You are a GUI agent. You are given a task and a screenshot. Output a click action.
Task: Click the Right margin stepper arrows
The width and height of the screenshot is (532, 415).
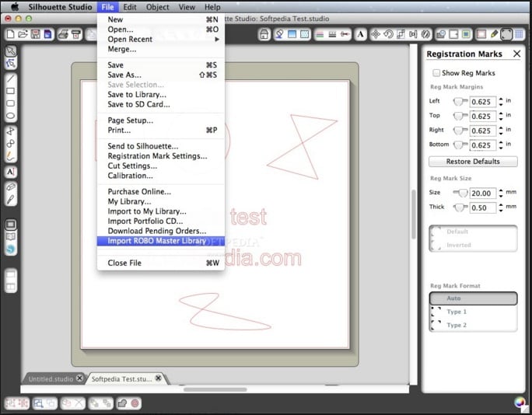[x=501, y=131]
